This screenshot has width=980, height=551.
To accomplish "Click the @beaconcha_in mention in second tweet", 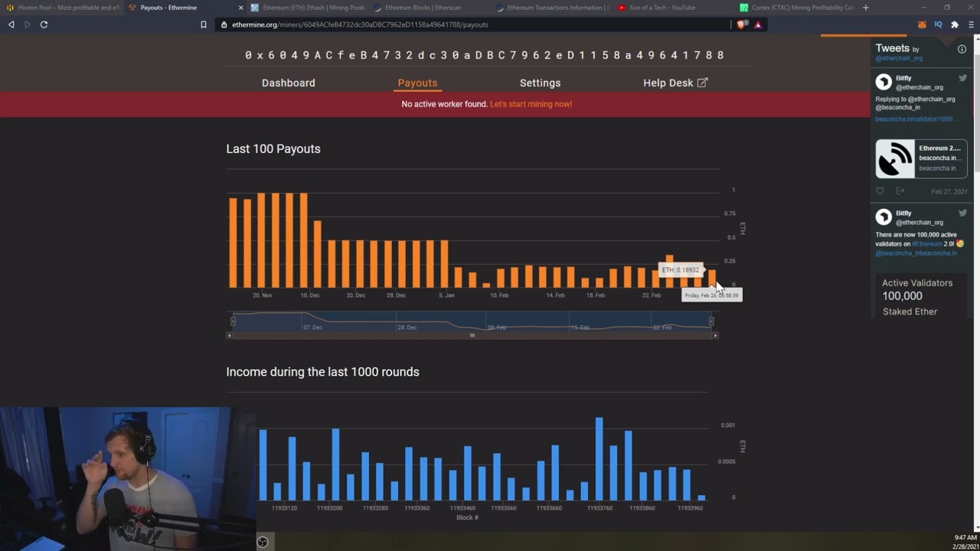I will coord(896,253).
